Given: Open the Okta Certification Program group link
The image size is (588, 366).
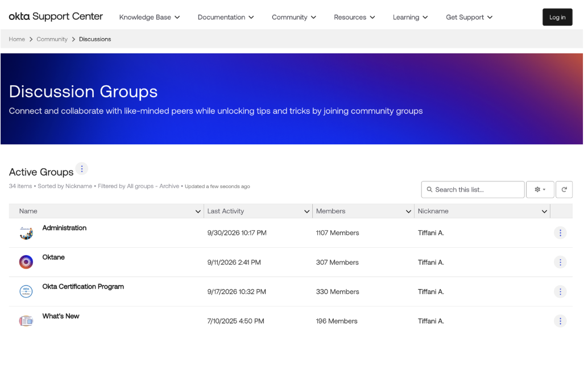Looking at the screenshot, I should pyautogui.click(x=83, y=286).
